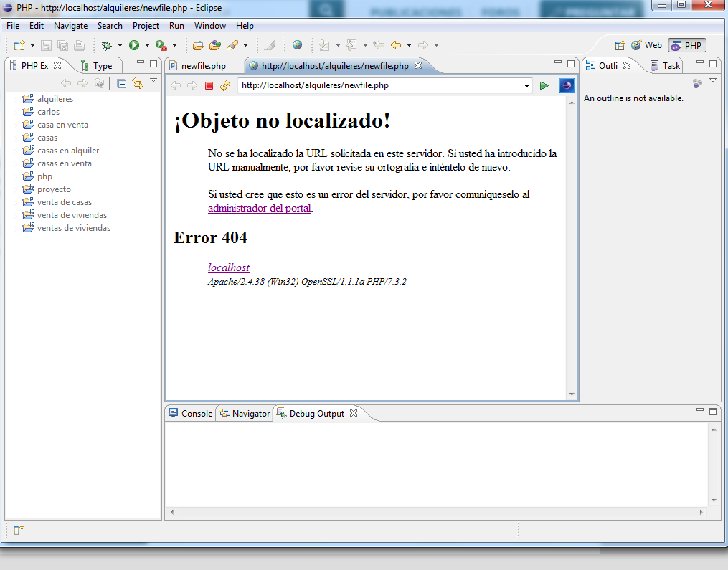
Task: Click the Print toolbar icon
Action: pyautogui.click(x=80, y=45)
